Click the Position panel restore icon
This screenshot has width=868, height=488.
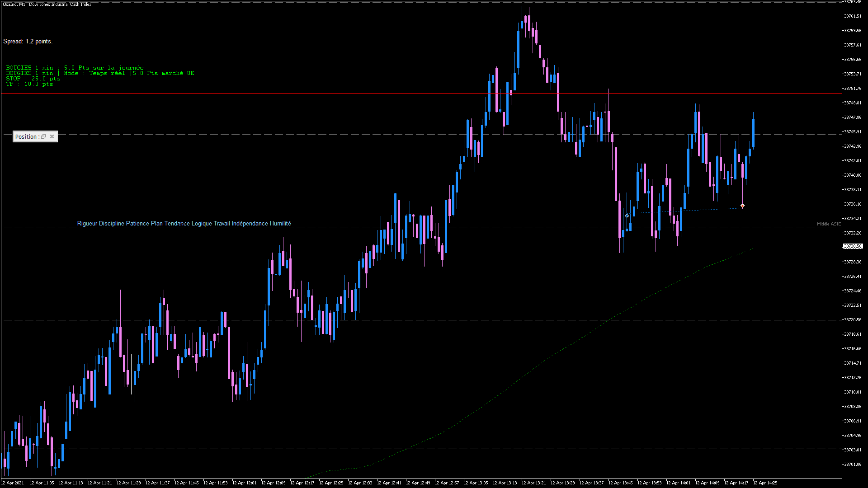click(x=43, y=136)
